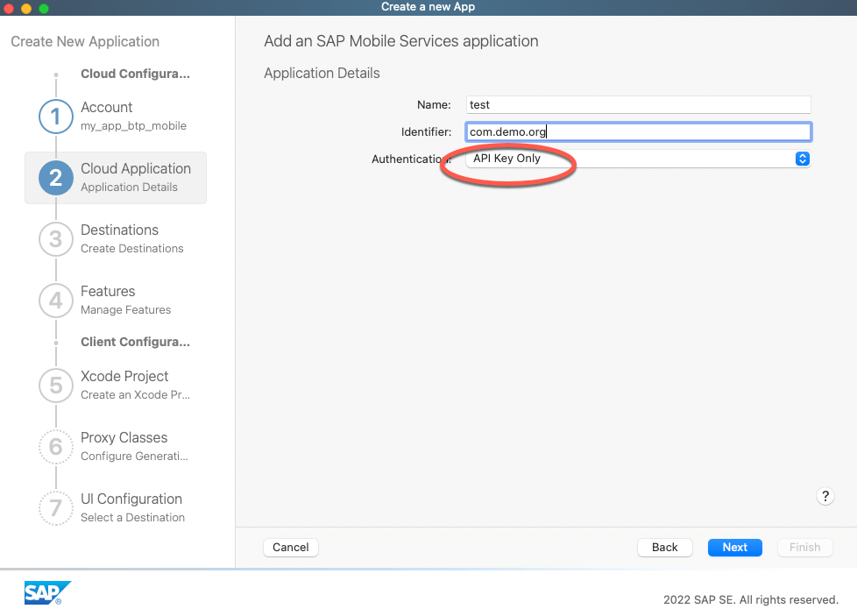Click the Create Destinations subtitle text
857x616 pixels.
coord(132,248)
